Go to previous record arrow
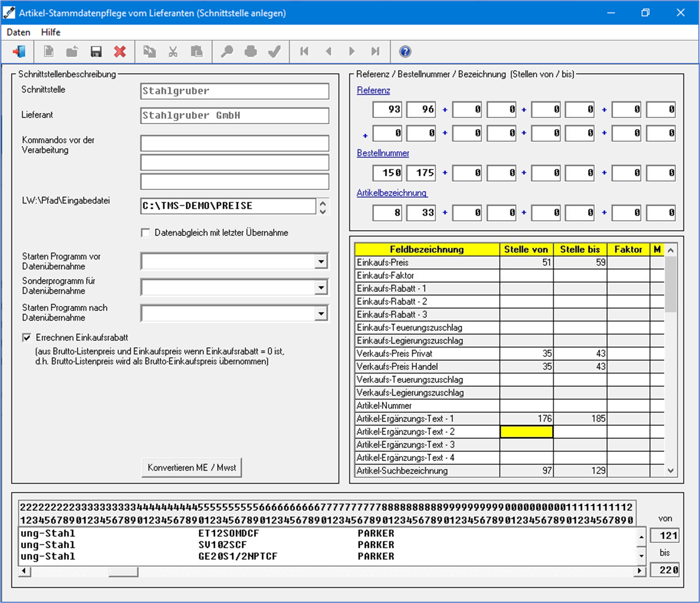The image size is (700, 603). (328, 51)
